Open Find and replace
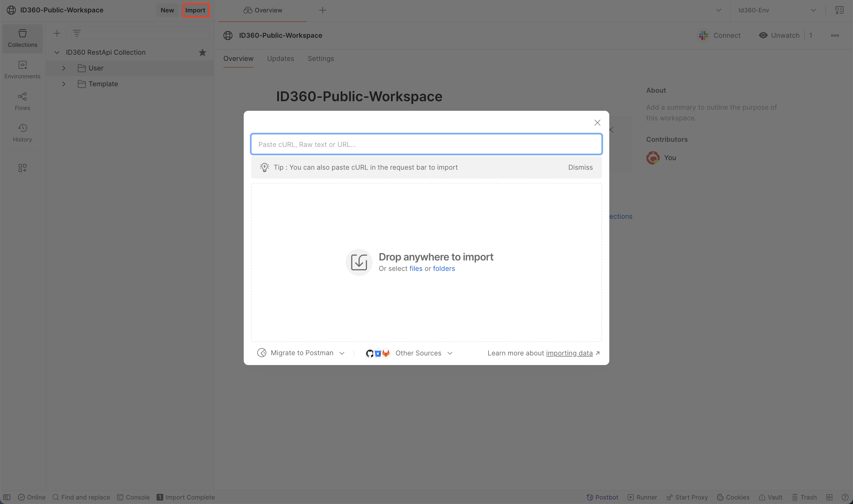Image resolution: width=853 pixels, height=504 pixels. [81, 497]
